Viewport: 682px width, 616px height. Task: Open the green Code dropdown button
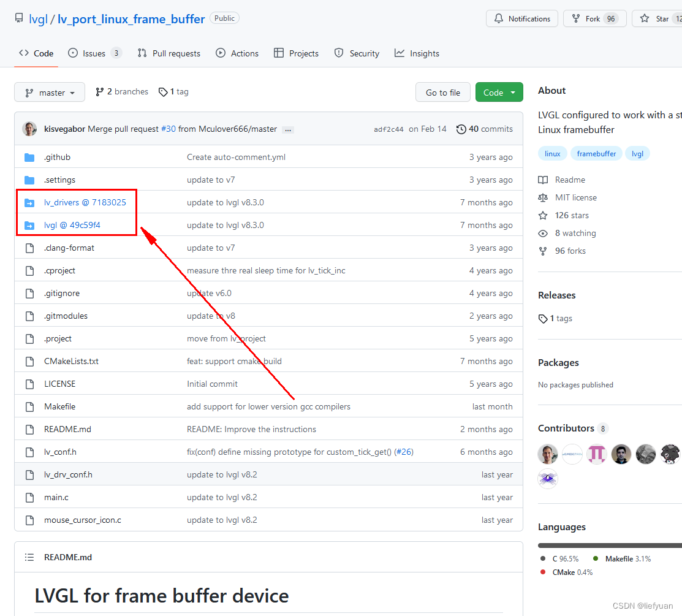click(499, 92)
